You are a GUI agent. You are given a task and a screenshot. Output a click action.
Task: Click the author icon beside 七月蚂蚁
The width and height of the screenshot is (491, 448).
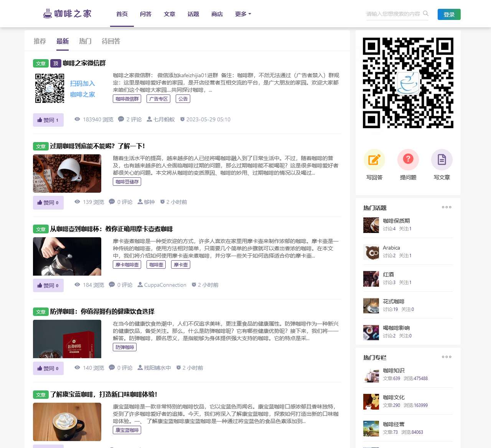click(150, 119)
